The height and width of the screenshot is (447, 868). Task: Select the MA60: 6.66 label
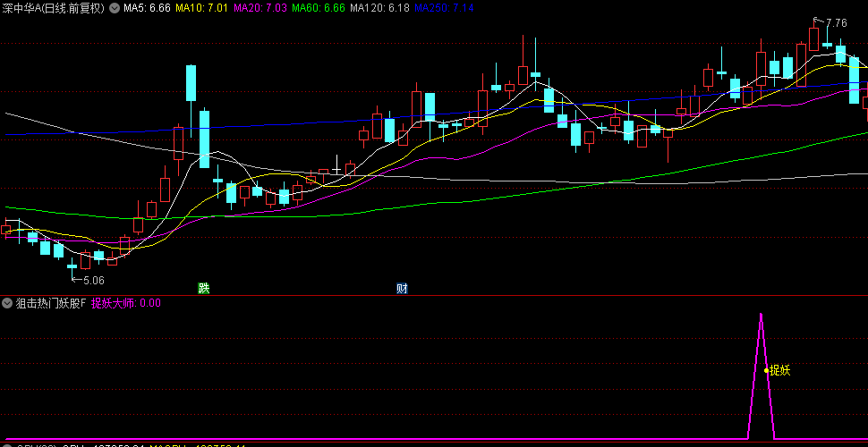[x=319, y=8]
